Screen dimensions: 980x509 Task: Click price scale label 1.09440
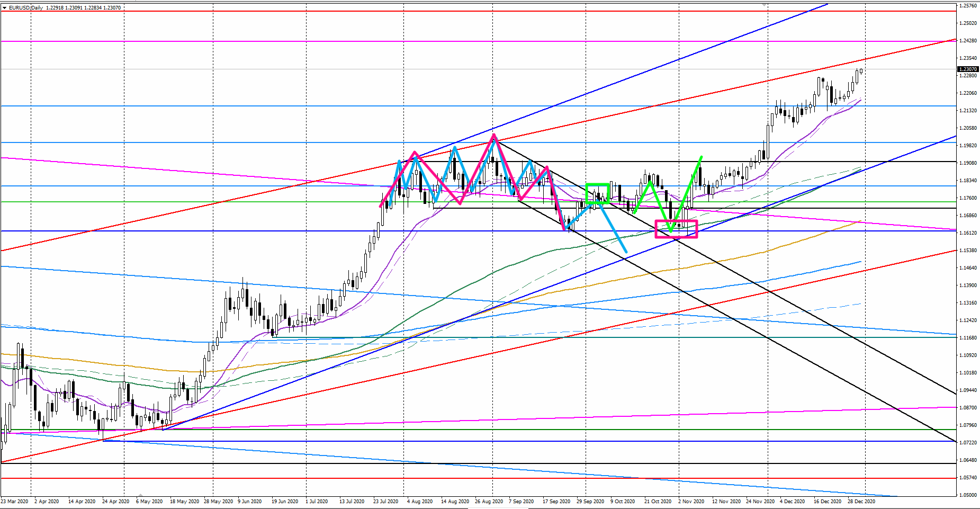(x=968, y=390)
